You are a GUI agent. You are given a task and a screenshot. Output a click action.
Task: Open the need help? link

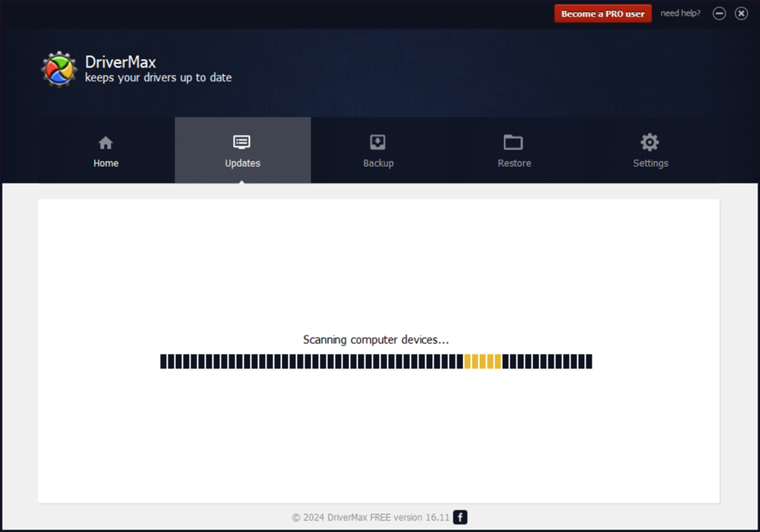(x=680, y=13)
